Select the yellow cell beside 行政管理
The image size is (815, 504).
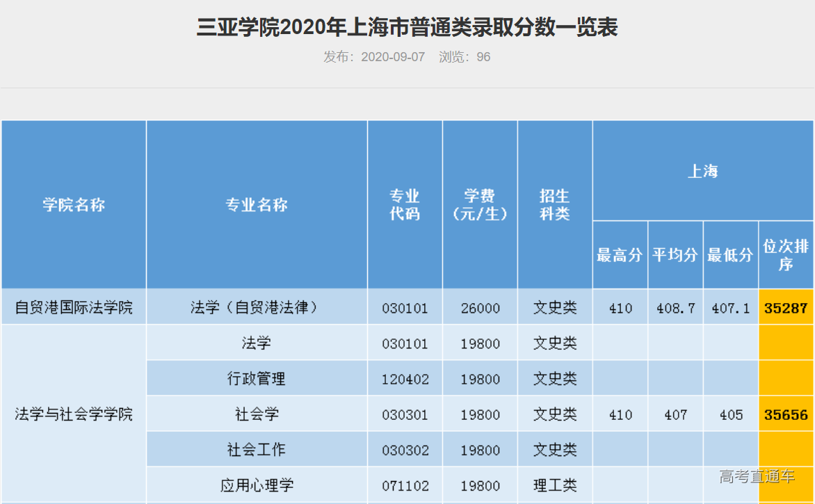click(786, 378)
